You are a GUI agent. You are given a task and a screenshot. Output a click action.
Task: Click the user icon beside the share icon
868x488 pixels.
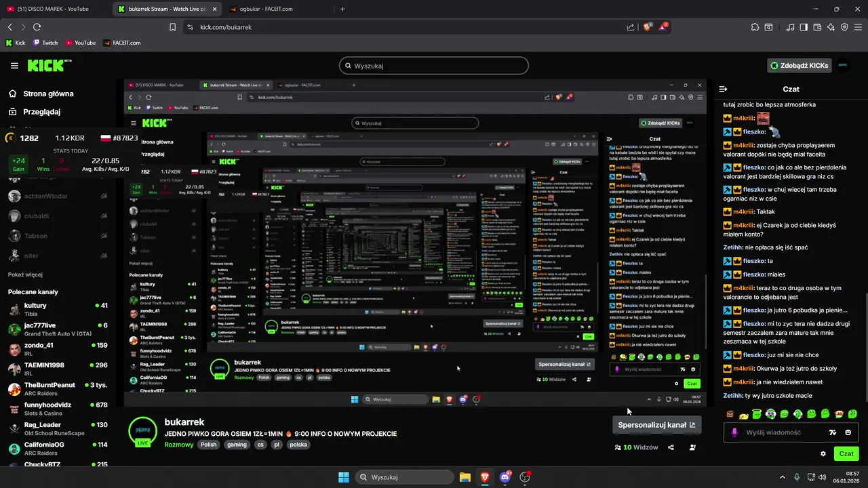(692, 447)
